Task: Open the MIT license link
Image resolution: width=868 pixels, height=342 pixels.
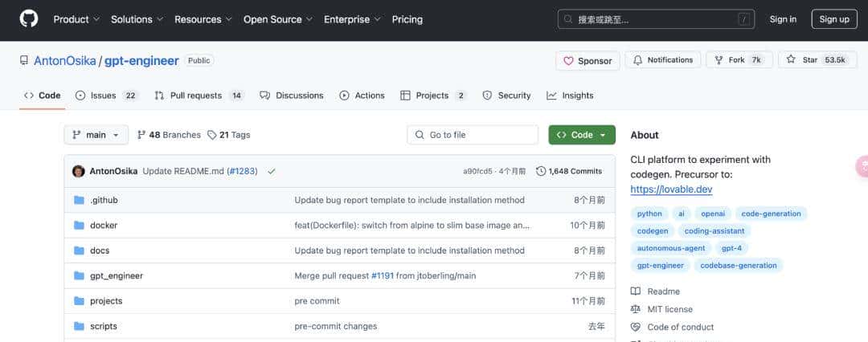Action: (662, 309)
